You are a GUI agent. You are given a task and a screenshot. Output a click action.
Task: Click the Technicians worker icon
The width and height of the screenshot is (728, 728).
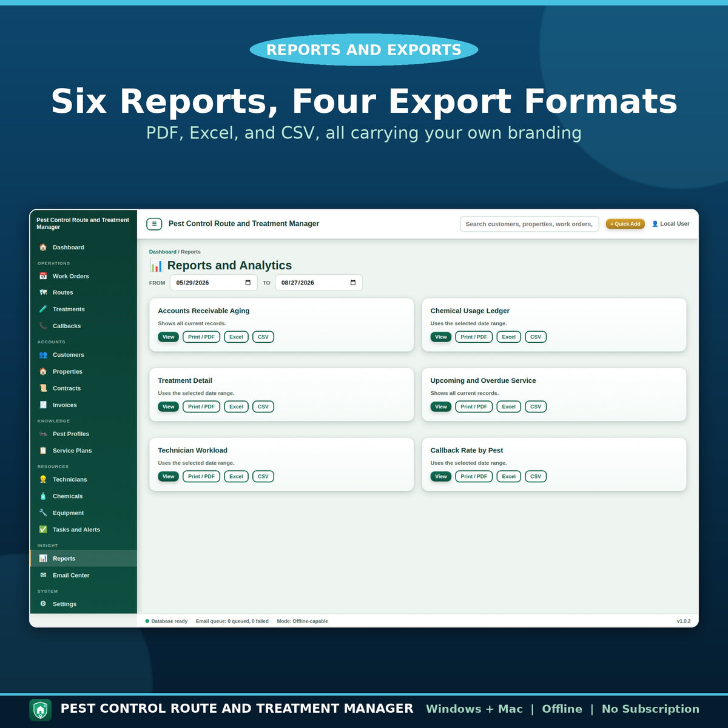[x=43, y=479]
